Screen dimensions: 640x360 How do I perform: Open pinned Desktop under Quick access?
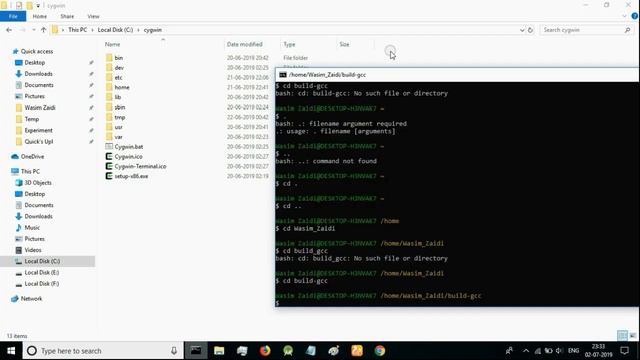click(35, 62)
